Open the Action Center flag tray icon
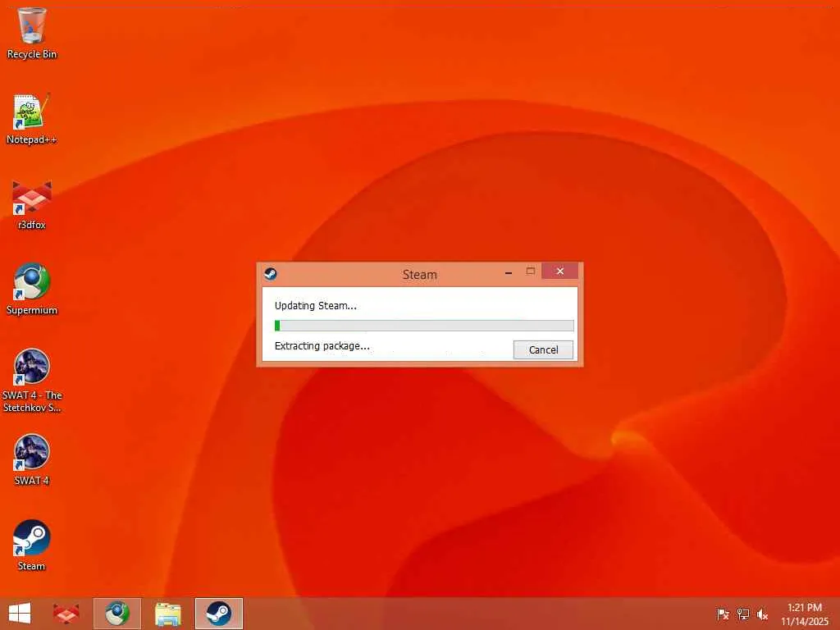 (723, 614)
